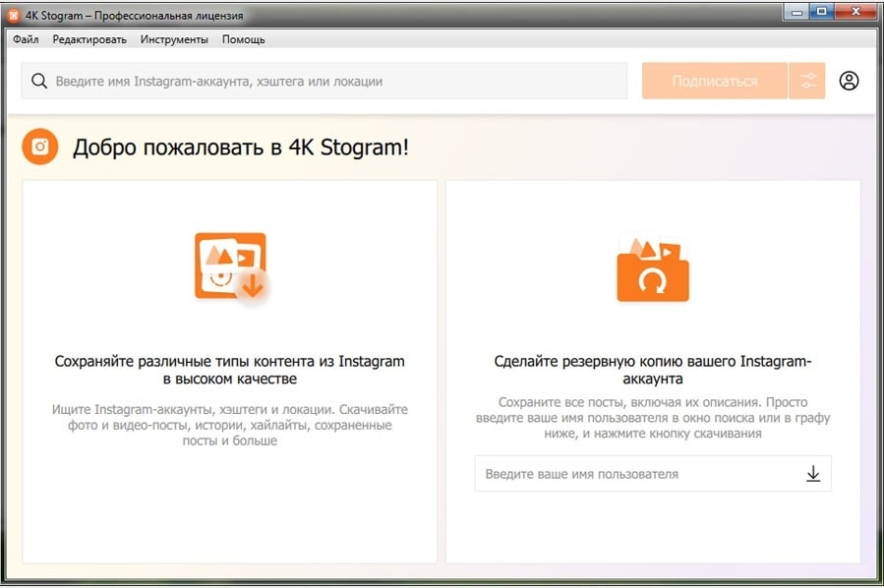Screen dimensions: 884x588
Task: Click heading Добро пожаловать в 4K Stogram!
Action: 241,147
